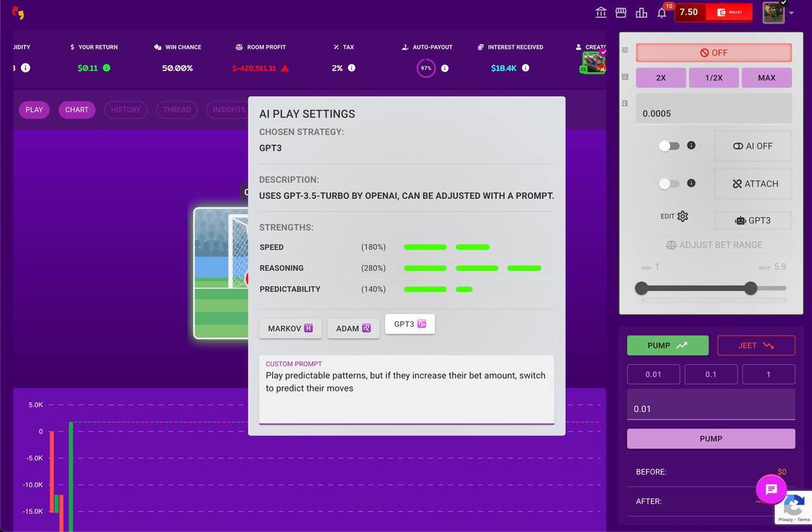Switch to the INSIGHTS tab
This screenshot has width=812, height=532.
[227, 110]
